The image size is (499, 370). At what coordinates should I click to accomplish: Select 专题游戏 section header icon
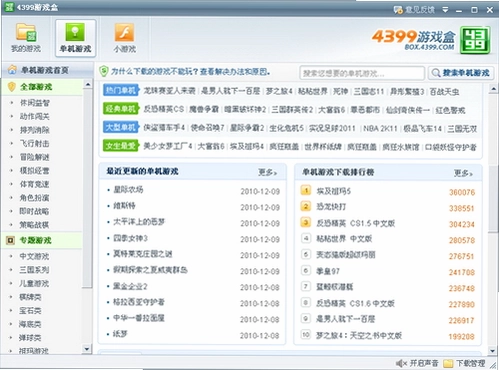11,240
